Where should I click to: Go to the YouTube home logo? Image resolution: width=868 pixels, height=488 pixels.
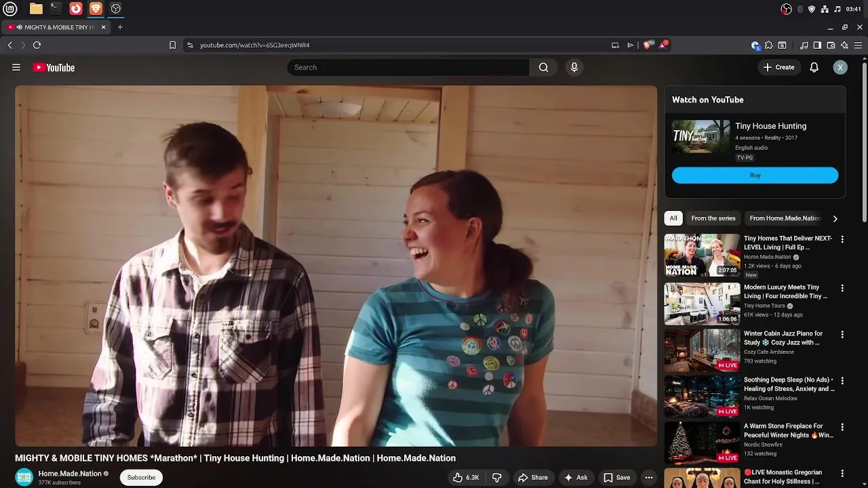(54, 67)
